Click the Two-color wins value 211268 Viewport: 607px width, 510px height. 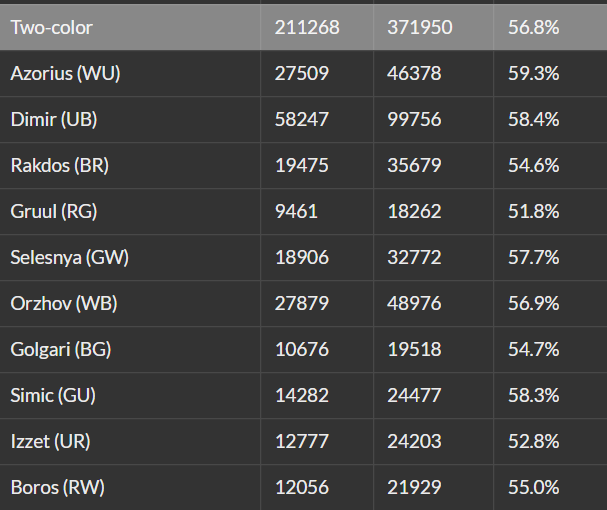(307, 27)
